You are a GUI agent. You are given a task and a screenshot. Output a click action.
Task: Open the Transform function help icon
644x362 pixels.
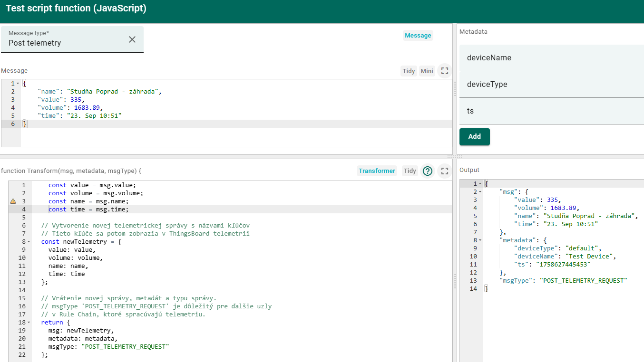tap(428, 171)
